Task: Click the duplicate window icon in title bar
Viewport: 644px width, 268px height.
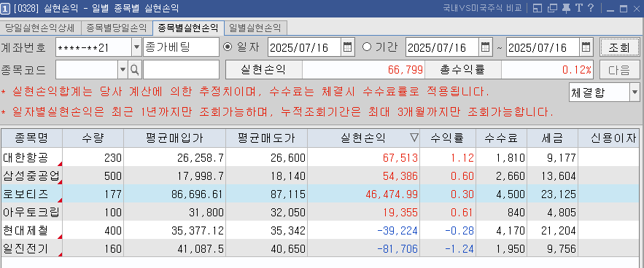Action: coord(552,8)
